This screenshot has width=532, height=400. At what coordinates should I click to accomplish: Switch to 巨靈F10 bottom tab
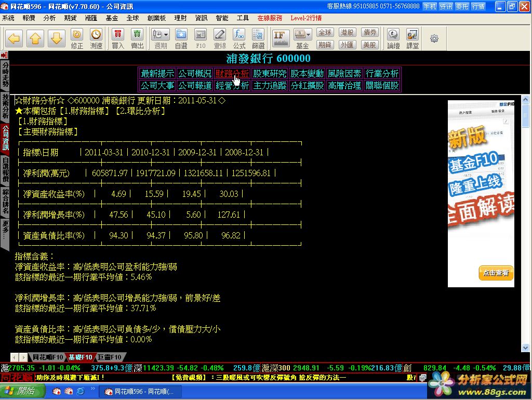[109, 357]
